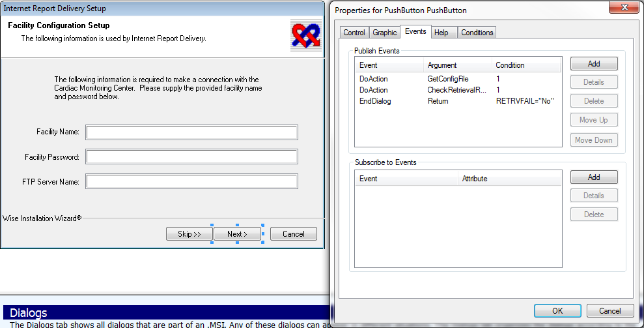Select the EndDialog Return event row
The height and width of the screenshot is (328, 644).
458,101
